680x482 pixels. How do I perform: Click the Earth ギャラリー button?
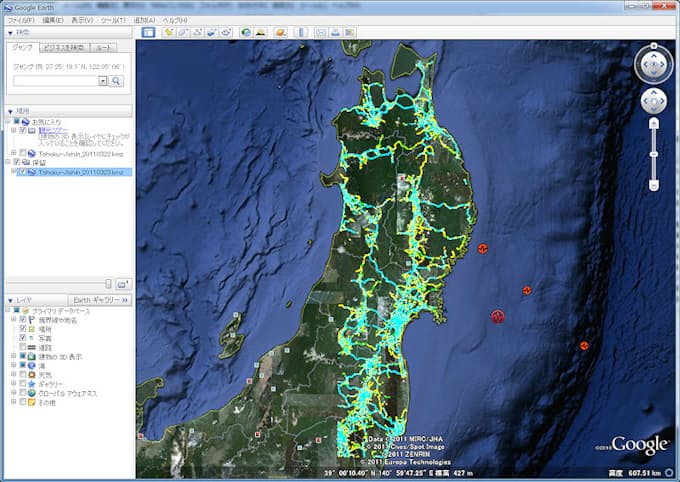tap(97, 300)
